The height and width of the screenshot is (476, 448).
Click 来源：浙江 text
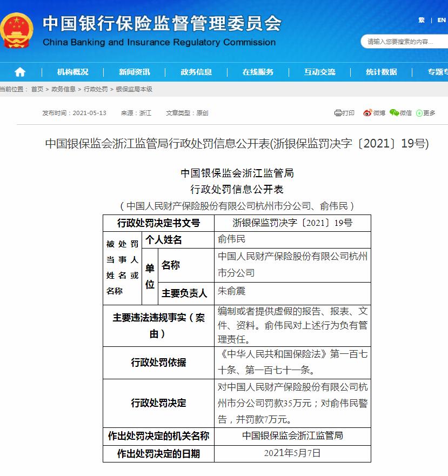[136, 113]
